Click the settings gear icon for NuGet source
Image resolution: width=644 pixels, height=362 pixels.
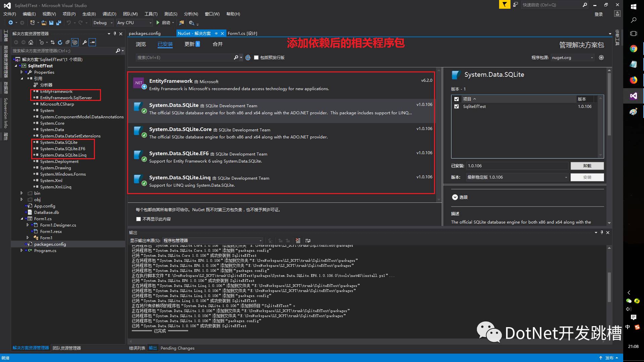[x=601, y=57]
